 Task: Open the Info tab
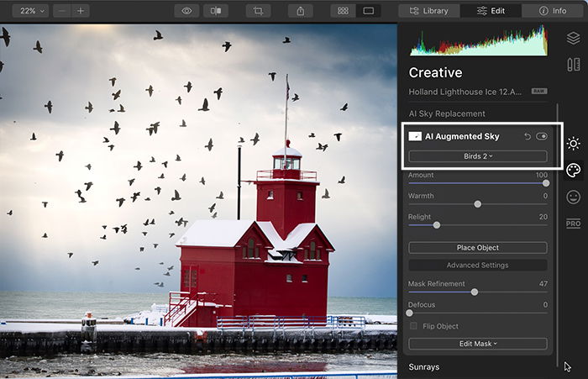point(553,11)
